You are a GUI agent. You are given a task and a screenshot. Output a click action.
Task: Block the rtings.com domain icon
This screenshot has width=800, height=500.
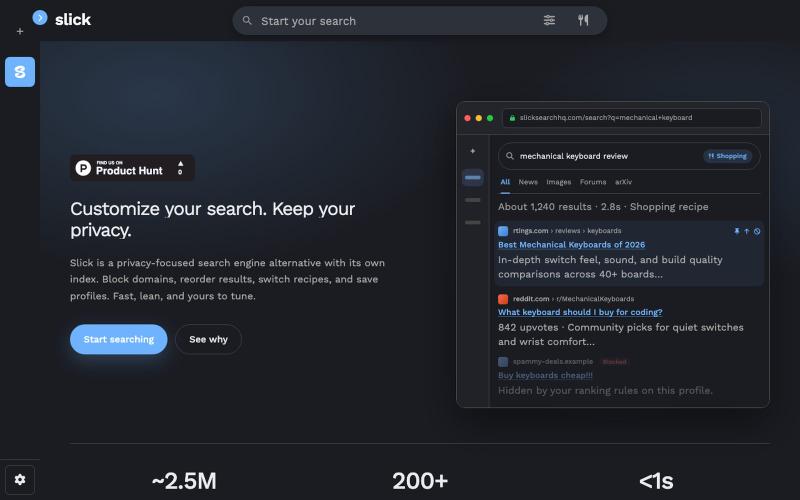click(757, 232)
